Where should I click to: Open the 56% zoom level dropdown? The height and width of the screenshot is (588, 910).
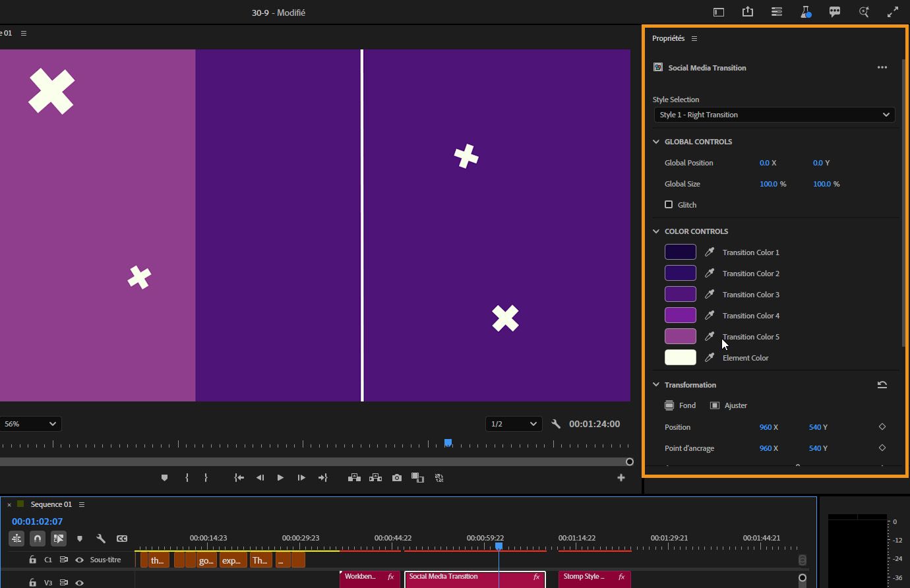click(x=31, y=424)
